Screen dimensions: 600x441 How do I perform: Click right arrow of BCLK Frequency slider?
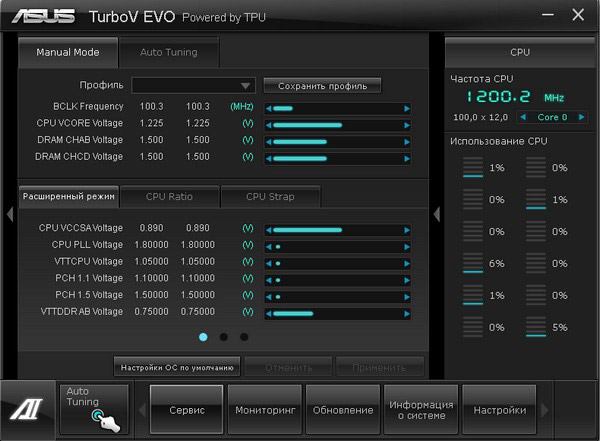[x=407, y=109]
